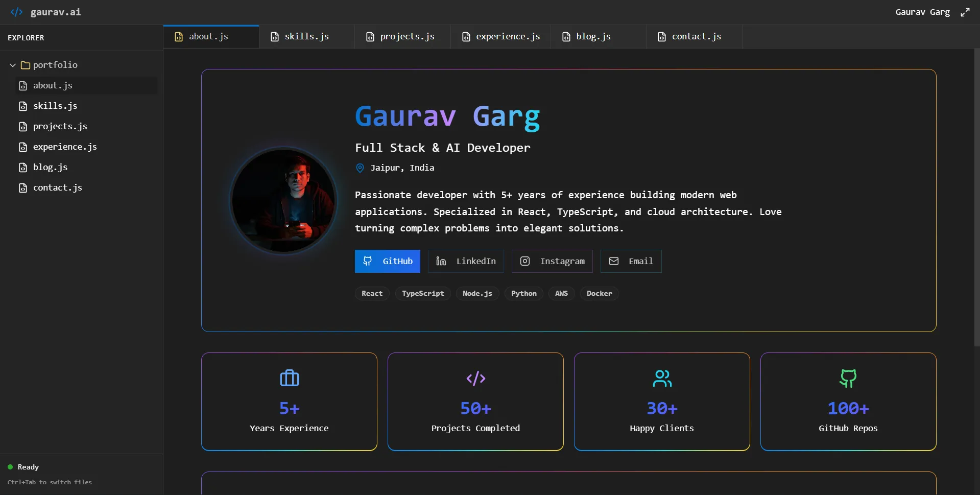Image resolution: width=980 pixels, height=495 pixels.
Task: Click the EXPLORER panel header
Action: pos(26,38)
